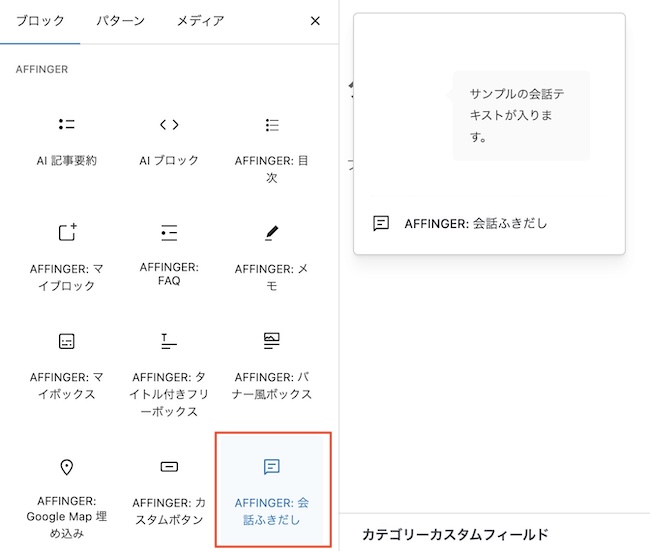The image size is (650, 551).
Task: Click the AFFINGER: 会話ふきだし preview title
Action: [x=475, y=223]
